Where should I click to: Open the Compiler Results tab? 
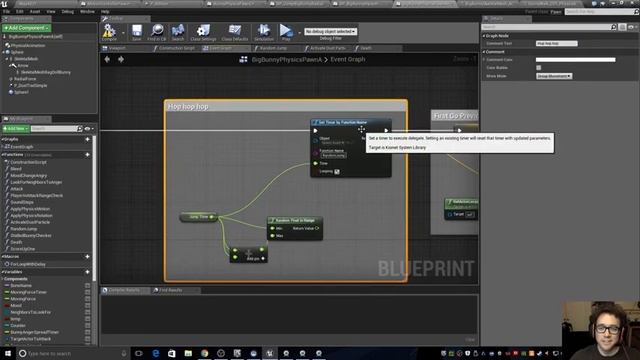tap(124, 290)
